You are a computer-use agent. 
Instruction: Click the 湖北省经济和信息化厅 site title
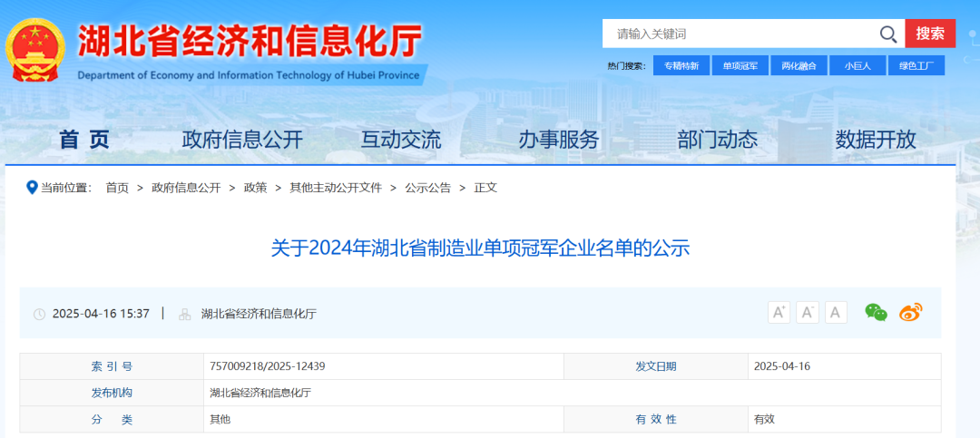tap(250, 41)
